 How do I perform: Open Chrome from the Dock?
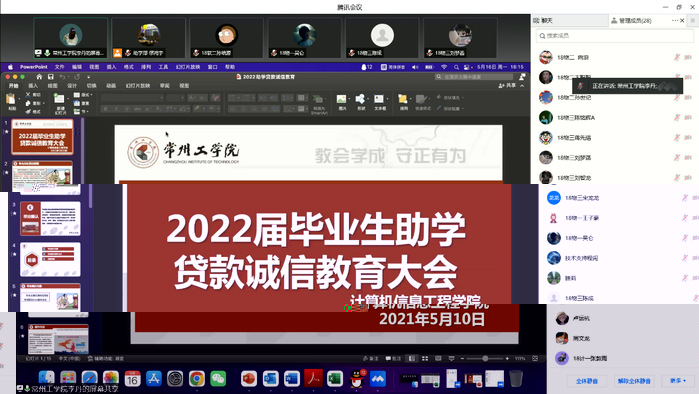pos(197,379)
